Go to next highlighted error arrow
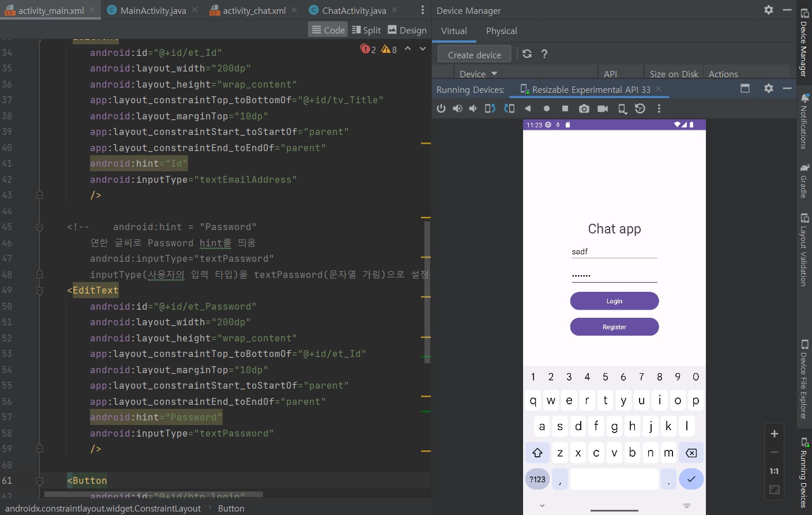This screenshot has width=812, height=515. 423,49
